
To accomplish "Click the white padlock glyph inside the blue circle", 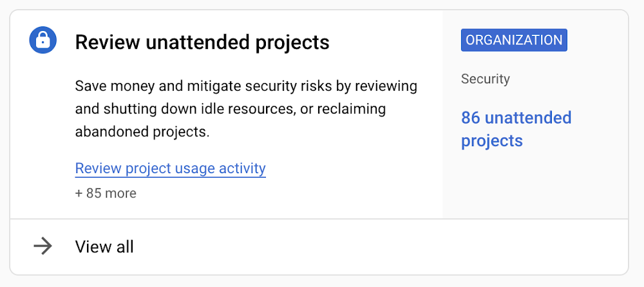I will [43, 42].
